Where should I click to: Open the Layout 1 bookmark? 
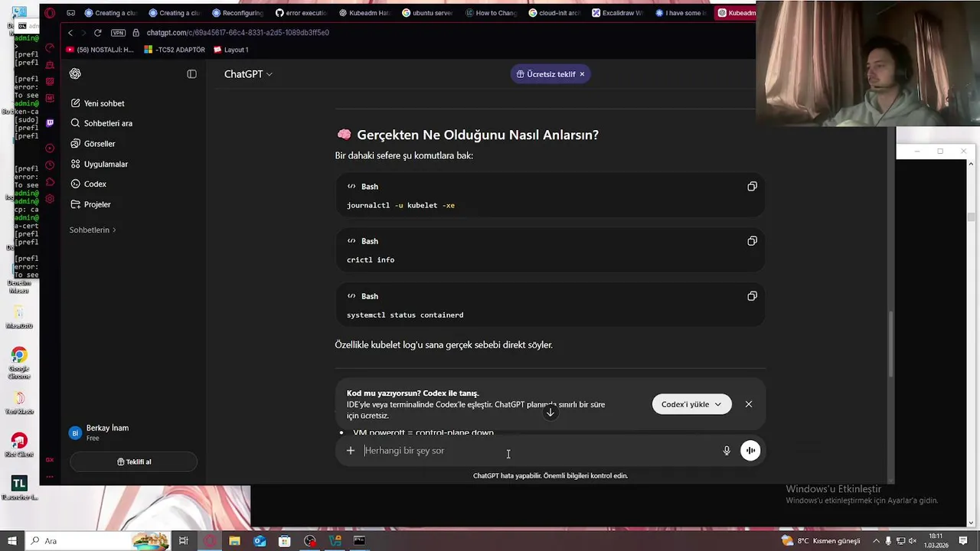pyautogui.click(x=231, y=50)
